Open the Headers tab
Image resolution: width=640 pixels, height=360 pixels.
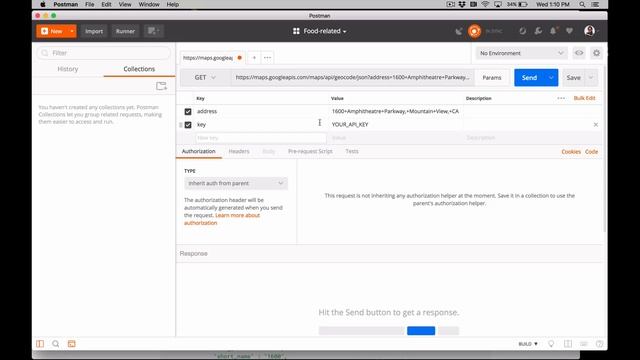(x=239, y=151)
